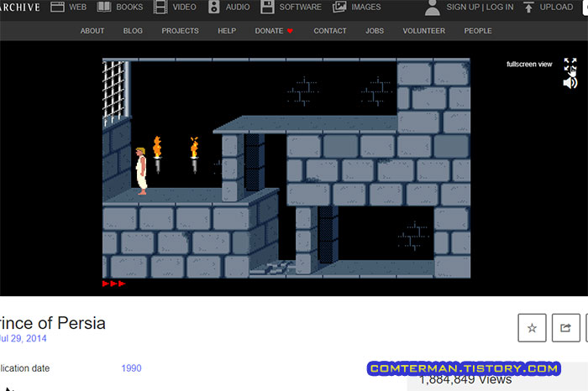Open the CONTACT link

point(330,31)
